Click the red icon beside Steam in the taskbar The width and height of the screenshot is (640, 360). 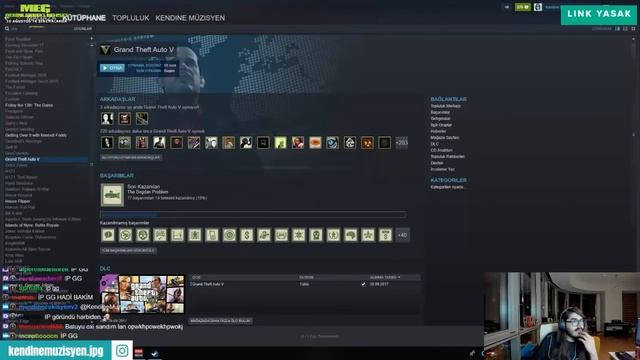[139, 353]
